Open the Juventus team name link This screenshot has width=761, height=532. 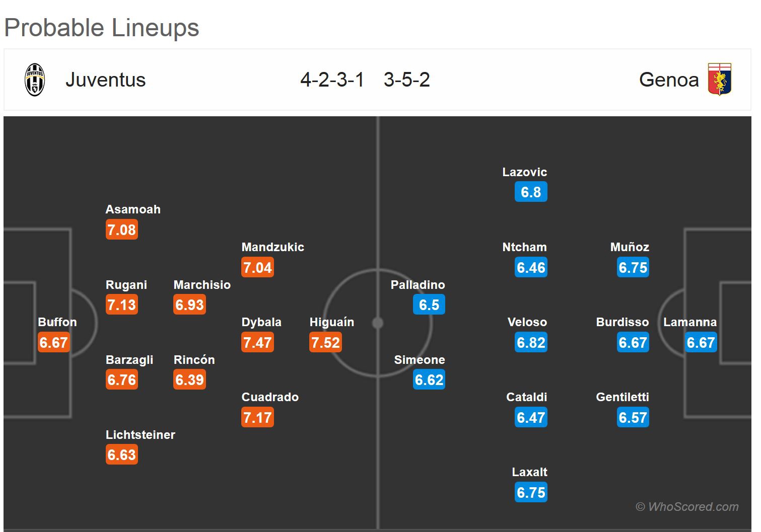pos(105,80)
